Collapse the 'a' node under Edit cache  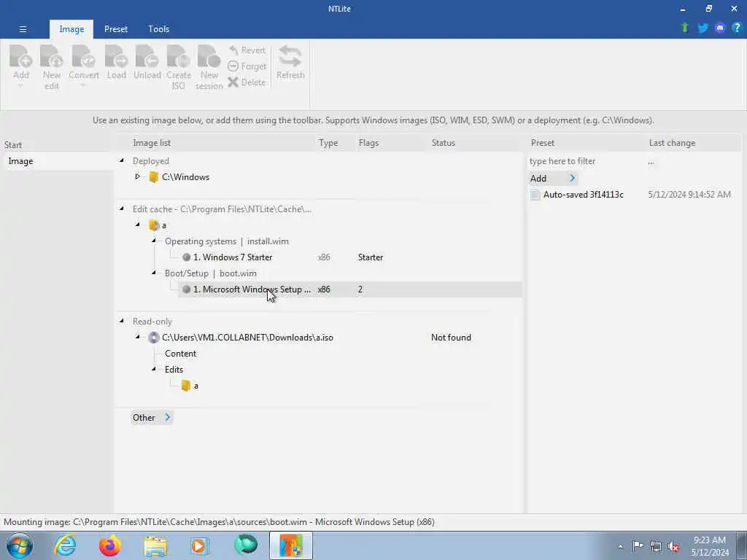pos(138,225)
